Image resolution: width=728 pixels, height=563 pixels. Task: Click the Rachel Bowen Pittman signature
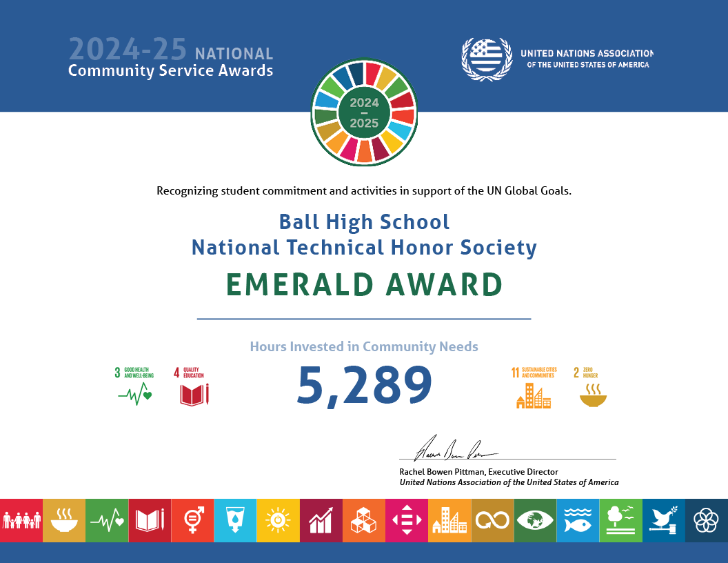click(x=455, y=448)
